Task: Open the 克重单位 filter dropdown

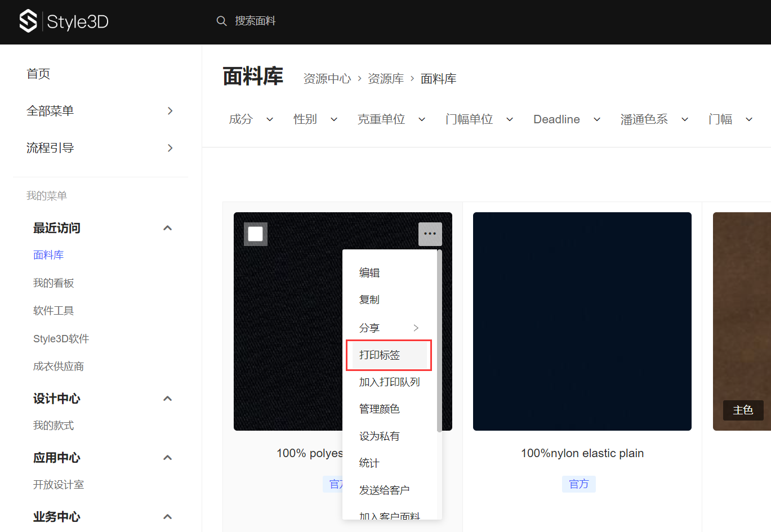Action: tap(391, 119)
